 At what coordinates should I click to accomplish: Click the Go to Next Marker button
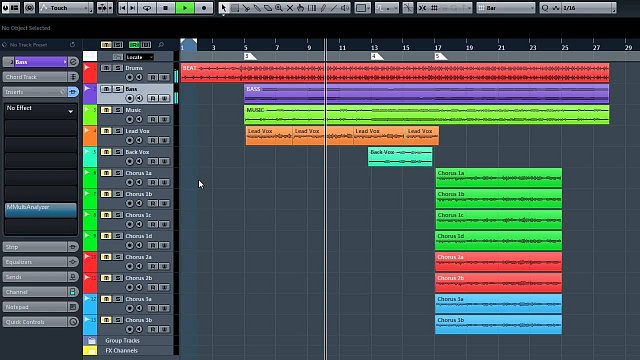pos(133,8)
